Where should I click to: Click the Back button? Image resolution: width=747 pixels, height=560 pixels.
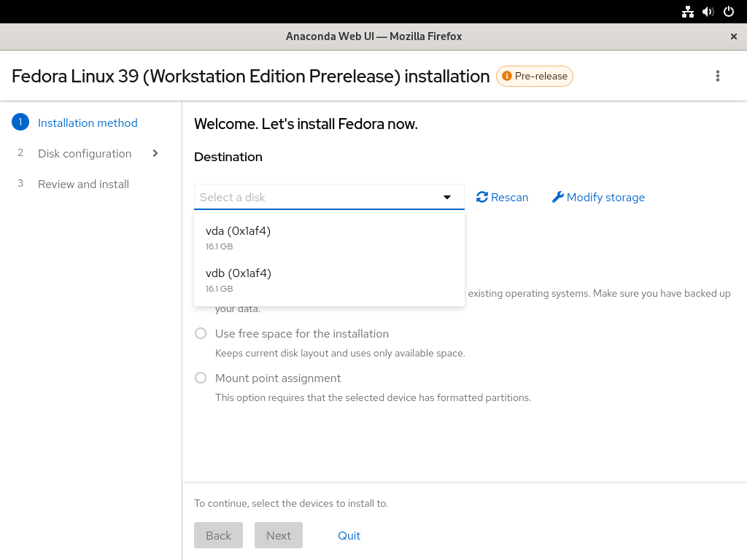tap(219, 535)
